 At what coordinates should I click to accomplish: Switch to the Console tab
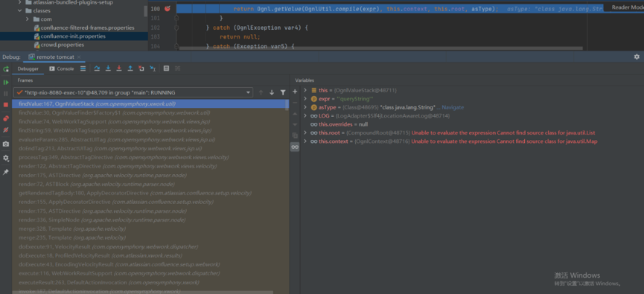(62, 68)
